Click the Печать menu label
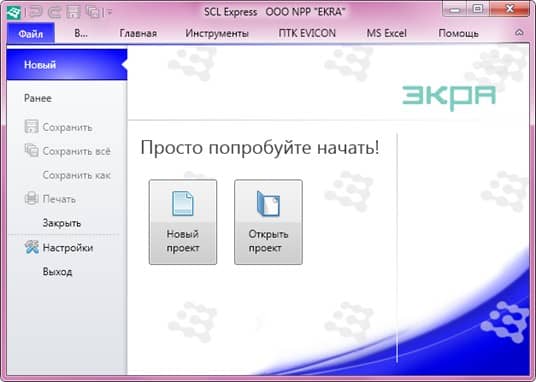 pos(59,199)
